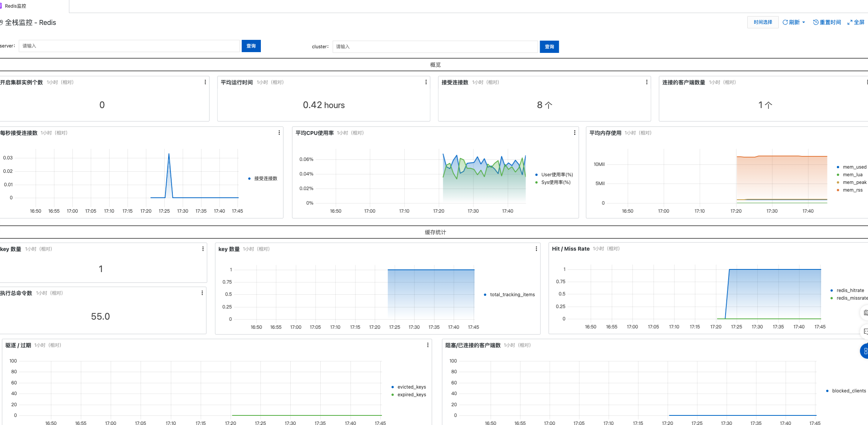Enter fullscreen via the 全屏 icon
Screen dimensions: 868x425
pyautogui.click(x=850, y=22)
